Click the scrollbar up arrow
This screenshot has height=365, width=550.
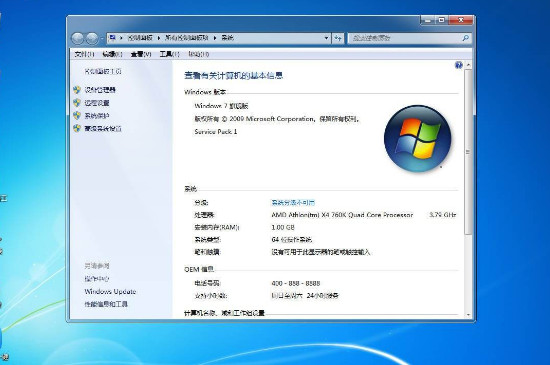coord(468,65)
